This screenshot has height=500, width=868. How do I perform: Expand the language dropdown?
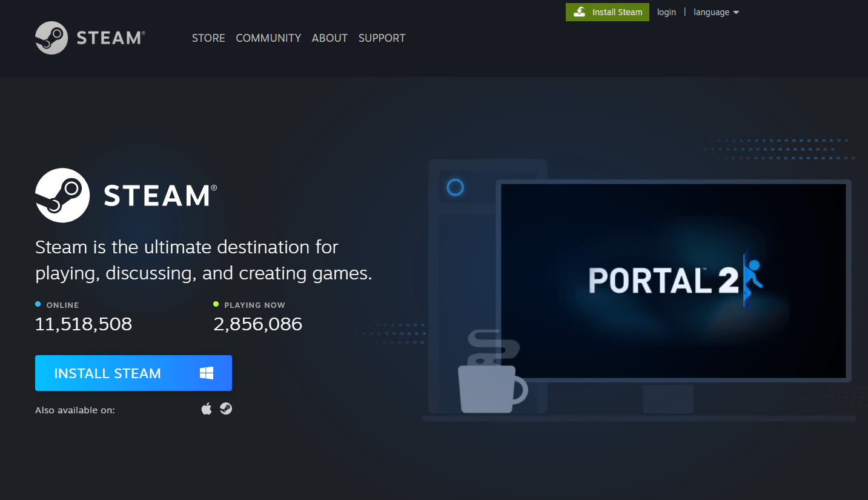click(x=717, y=12)
